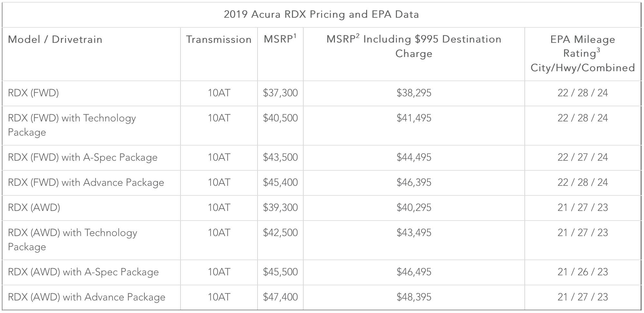
Task: Select the Model / Drivetrain column header
Action: (x=55, y=40)
